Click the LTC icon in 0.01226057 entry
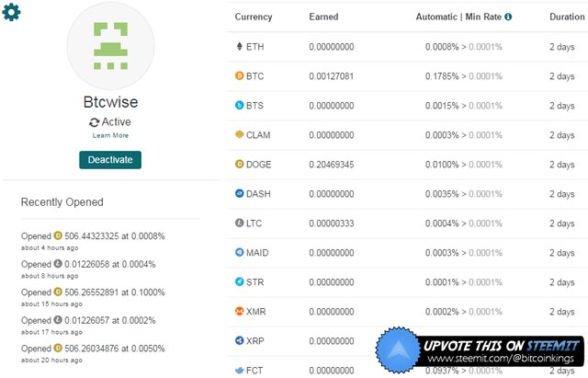 [58, 320]
